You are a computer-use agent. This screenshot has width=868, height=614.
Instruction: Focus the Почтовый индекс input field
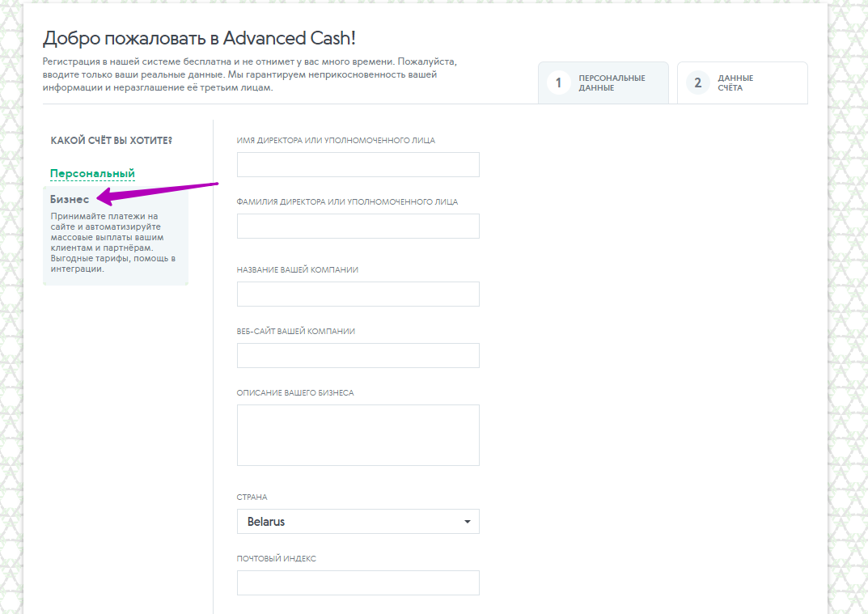[x=358, y=582]
